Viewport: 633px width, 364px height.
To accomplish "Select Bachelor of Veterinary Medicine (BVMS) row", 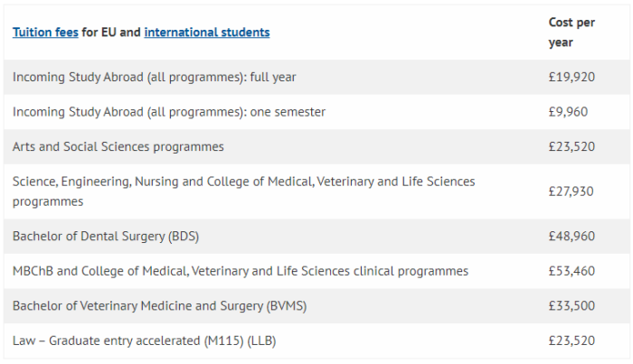I will (316, 305).
